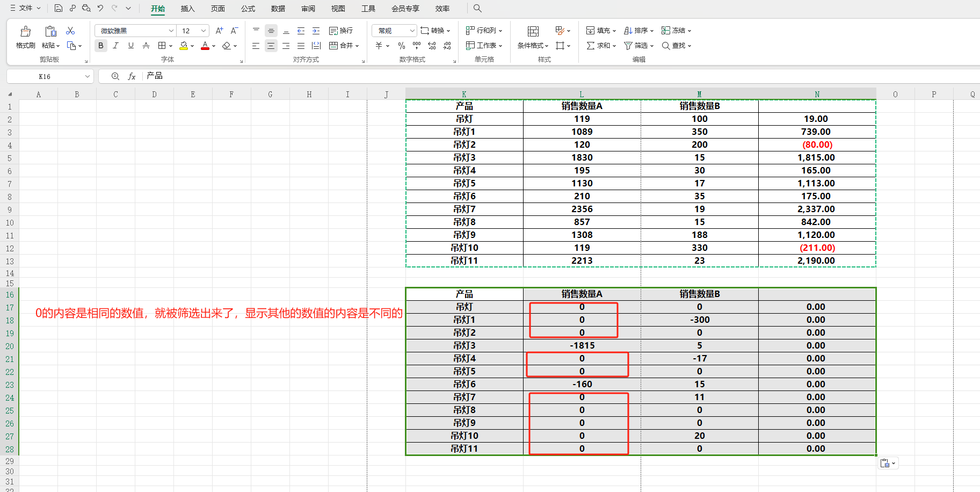Toggle top vertical alignment

pyautogui.click(x=256, y=31)
